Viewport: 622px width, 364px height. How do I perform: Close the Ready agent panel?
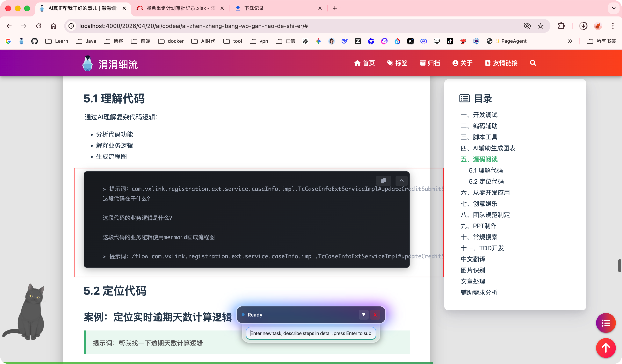click(375, 315)
